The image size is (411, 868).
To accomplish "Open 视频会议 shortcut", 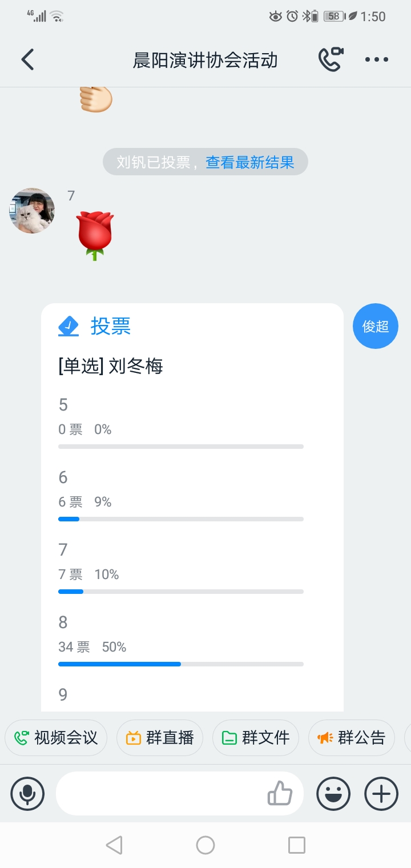I will 56,738.
